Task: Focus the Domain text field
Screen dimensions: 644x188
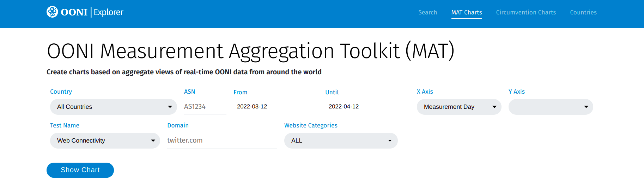Action: click(222, 140)
